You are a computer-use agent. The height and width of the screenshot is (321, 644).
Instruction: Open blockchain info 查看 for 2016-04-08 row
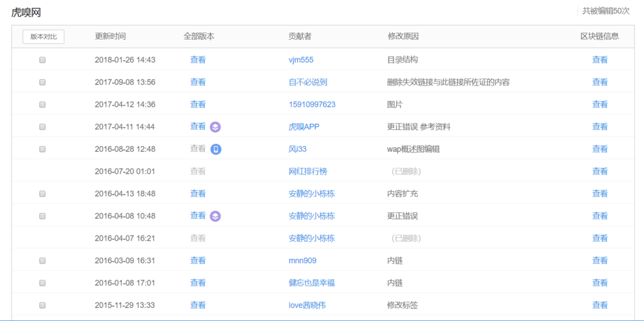point(600,216)
